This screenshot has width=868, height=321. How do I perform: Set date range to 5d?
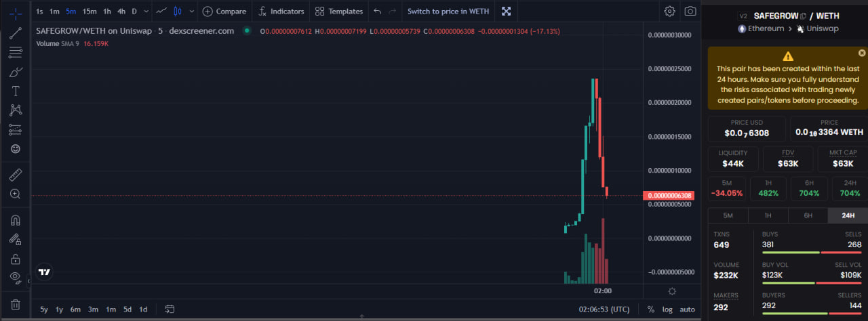[127, 309]
